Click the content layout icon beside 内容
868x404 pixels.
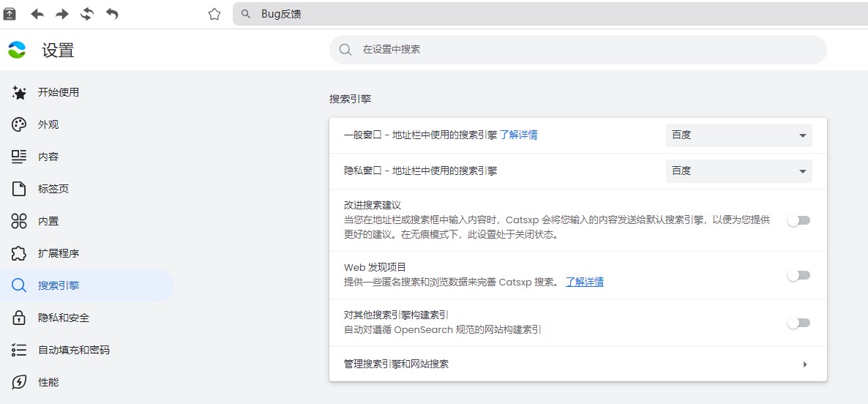19,157
